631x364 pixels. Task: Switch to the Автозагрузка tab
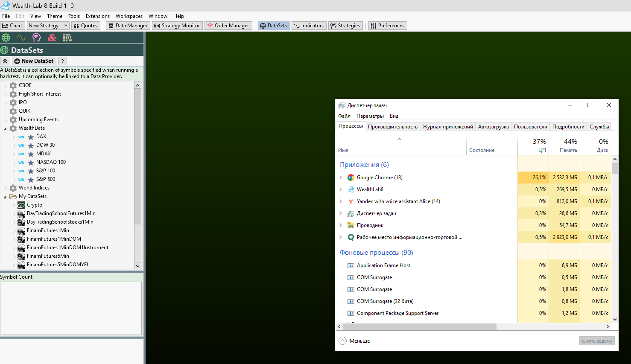(x=493, y=127)
